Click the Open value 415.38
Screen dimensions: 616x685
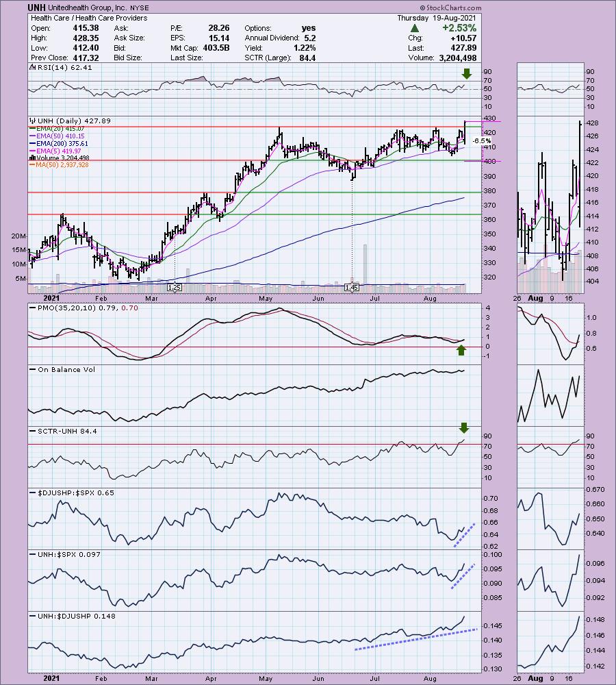pos(86,28)
